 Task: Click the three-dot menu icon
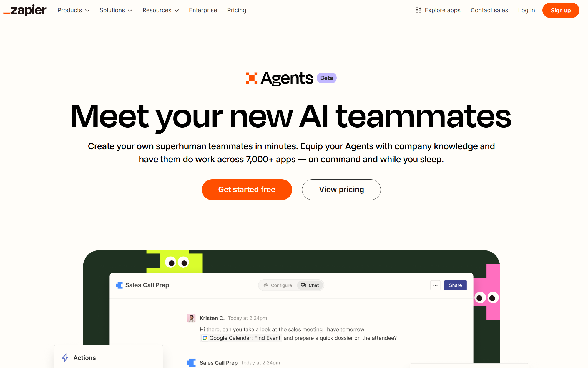tap(435, 285)
